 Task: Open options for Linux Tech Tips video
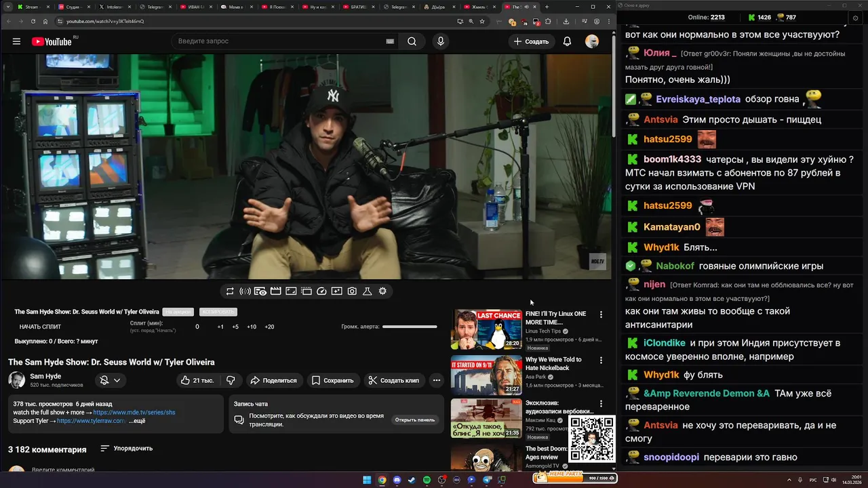click(601, 314)
